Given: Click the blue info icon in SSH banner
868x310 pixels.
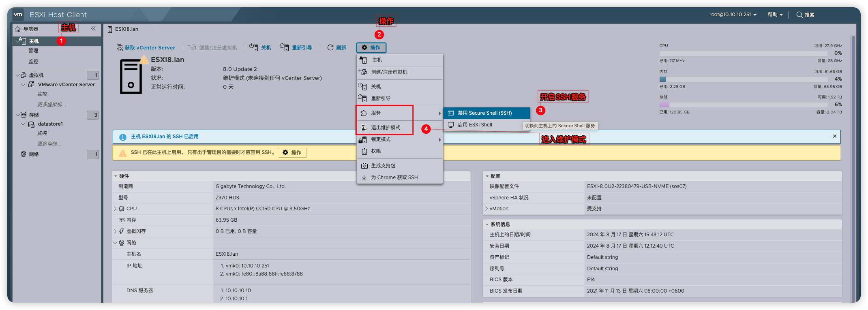Looking at the screenshot, I should (x=122, y=137).
